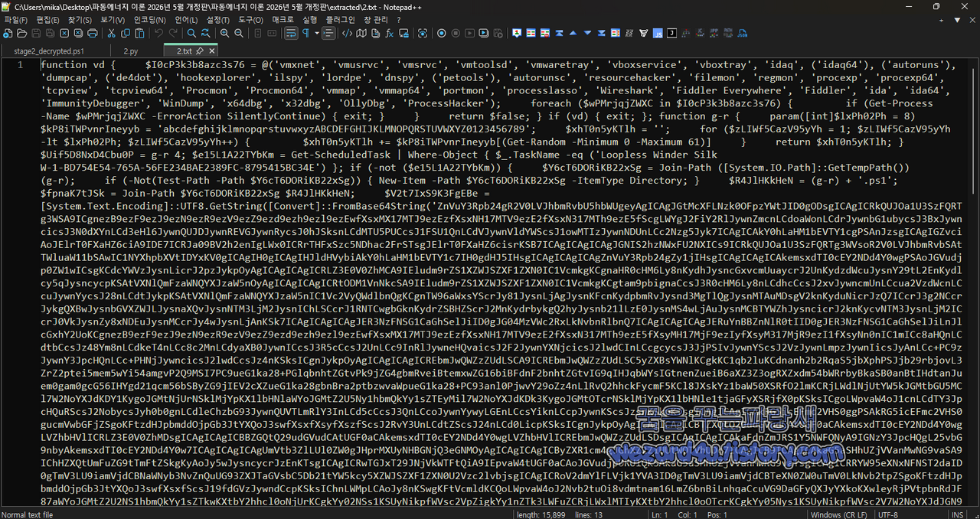
Task: Start macro recording with Record icon
Action: [441, 33]
